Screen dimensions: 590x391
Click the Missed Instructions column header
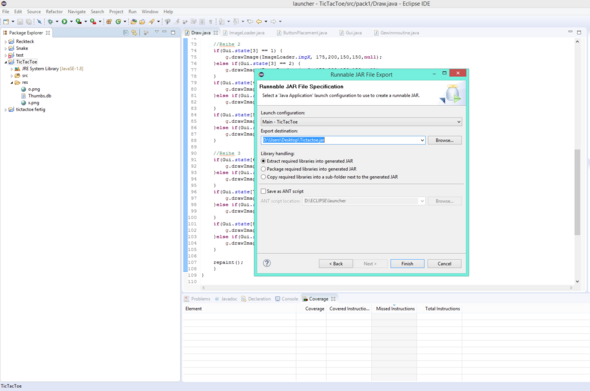pyautogui.click(x=395, y=309)
